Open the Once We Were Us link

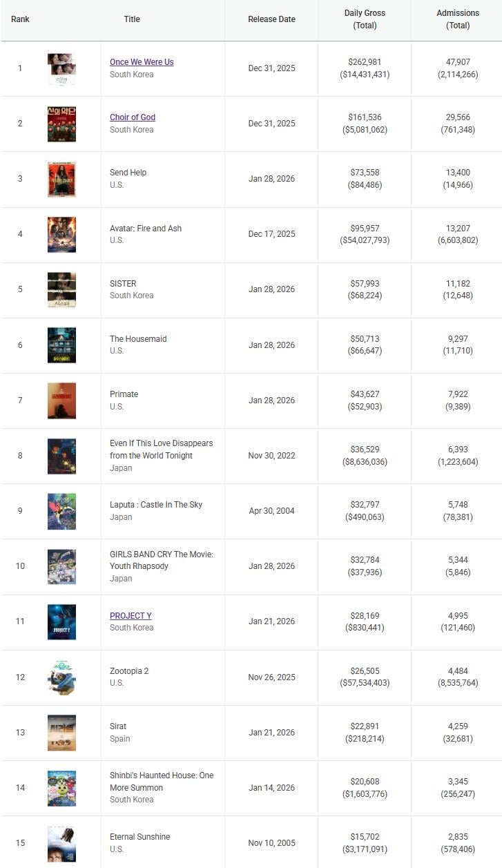coord(142,62)
